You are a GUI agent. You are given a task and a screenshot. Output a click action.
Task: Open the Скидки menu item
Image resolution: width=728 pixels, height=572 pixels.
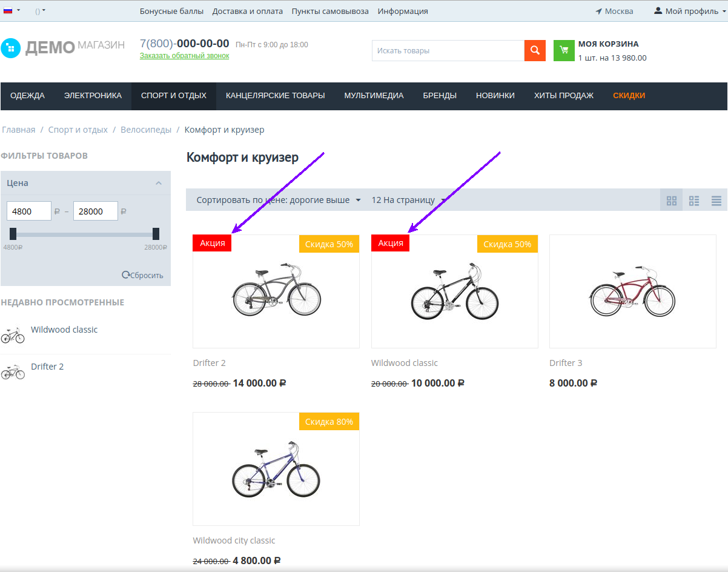pyautogui.click(x=629, y=96)
